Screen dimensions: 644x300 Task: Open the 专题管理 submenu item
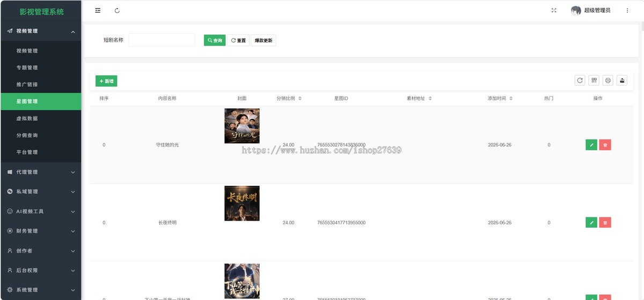(41, 68)
